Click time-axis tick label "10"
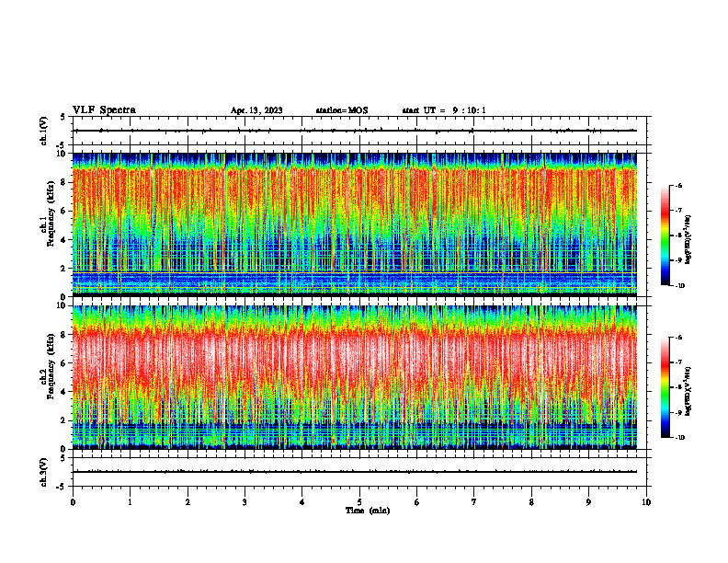Image resolution: width=728 pixels, height=563 pixels. point(646,502)
